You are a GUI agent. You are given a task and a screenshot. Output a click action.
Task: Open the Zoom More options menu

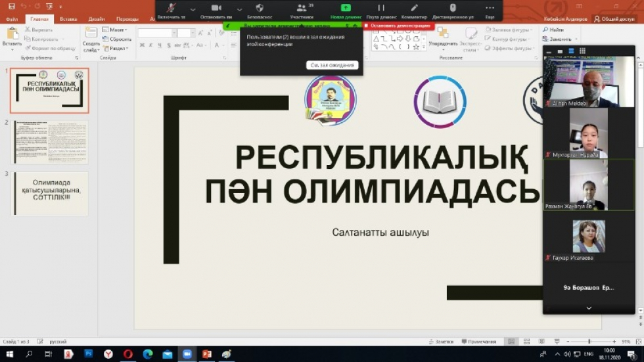(490, 9)
